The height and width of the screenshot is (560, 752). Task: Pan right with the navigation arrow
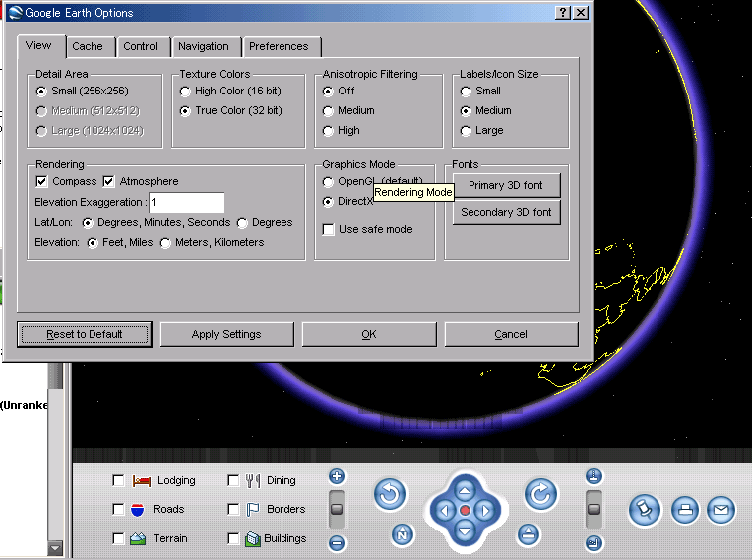point(484,511)
